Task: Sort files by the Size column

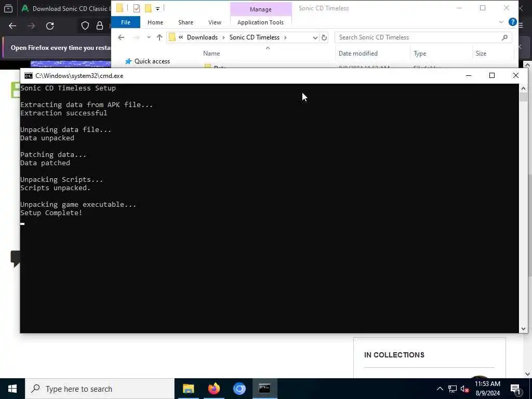Action: coord(481,54)
